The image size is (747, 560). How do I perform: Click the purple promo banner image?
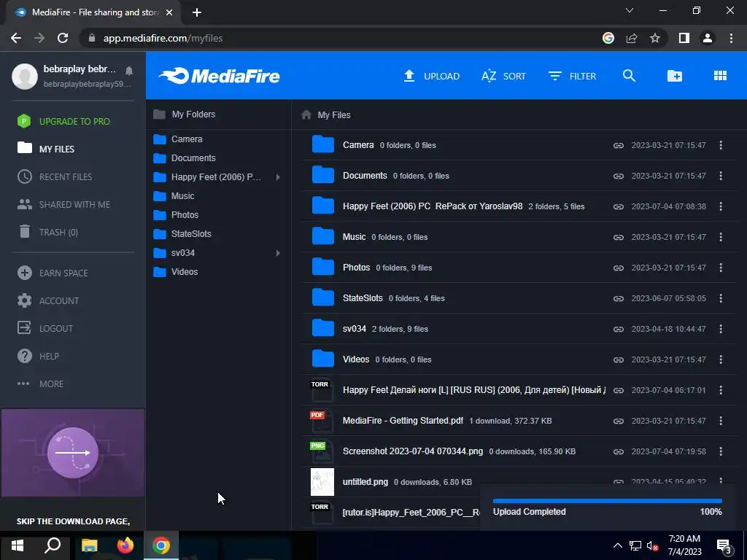(73, 453)
